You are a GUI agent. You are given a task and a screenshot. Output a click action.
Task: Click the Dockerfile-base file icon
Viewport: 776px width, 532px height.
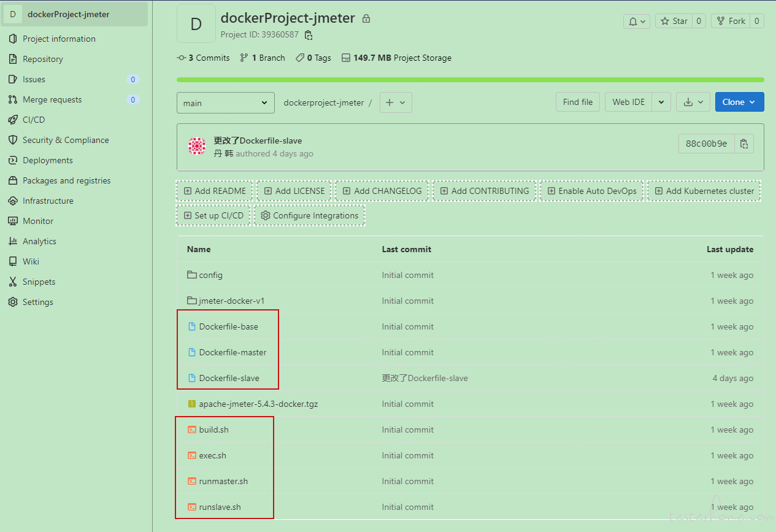tap(191, 326)
